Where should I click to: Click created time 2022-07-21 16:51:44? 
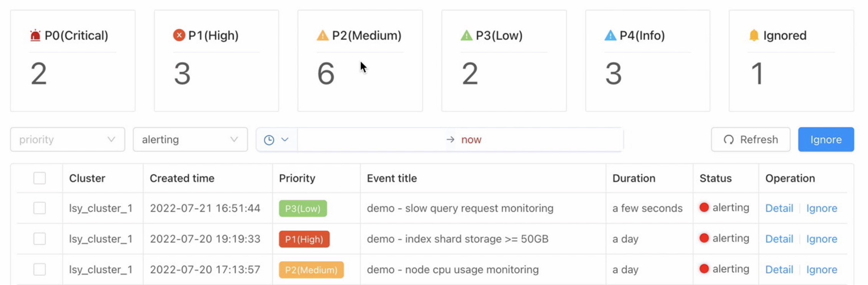(x=205, y=208)
